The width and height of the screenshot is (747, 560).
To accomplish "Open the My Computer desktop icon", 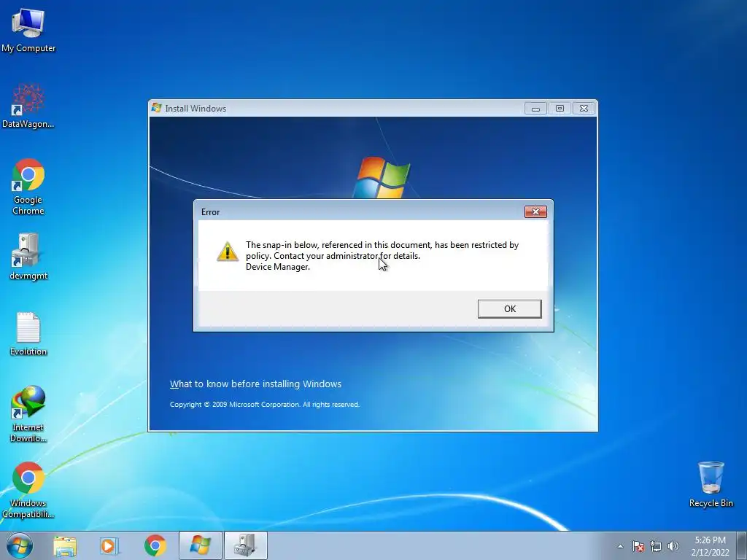I will pyautogui.click(x=28, y=30).
